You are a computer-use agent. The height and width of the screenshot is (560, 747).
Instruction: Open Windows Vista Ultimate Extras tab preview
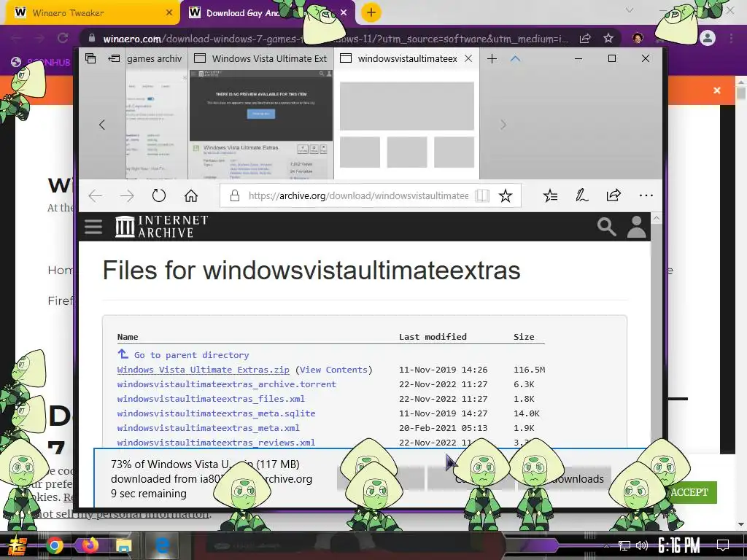click(x=261, y=124)
